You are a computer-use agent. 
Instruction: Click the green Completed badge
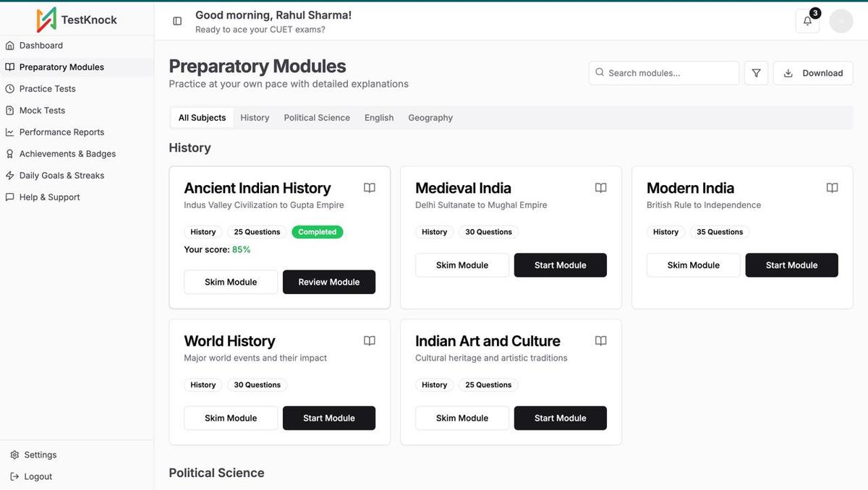[317, 231]
